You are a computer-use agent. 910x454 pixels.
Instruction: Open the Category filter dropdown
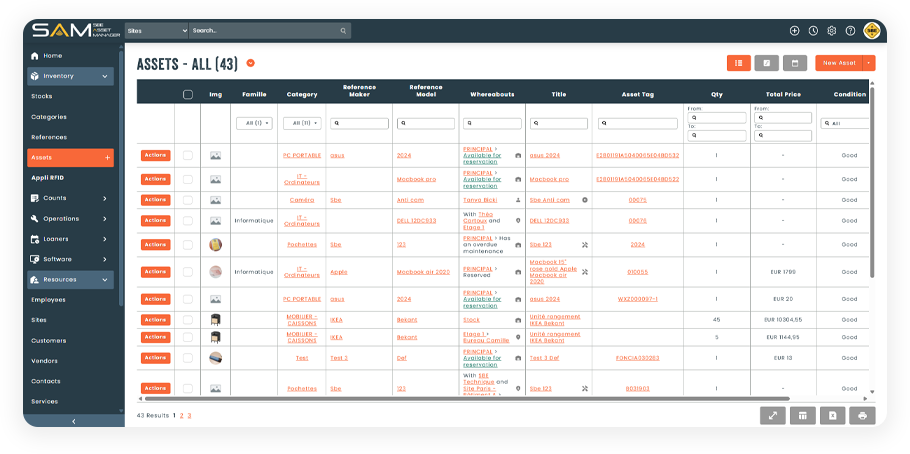(x=302, y=123)
